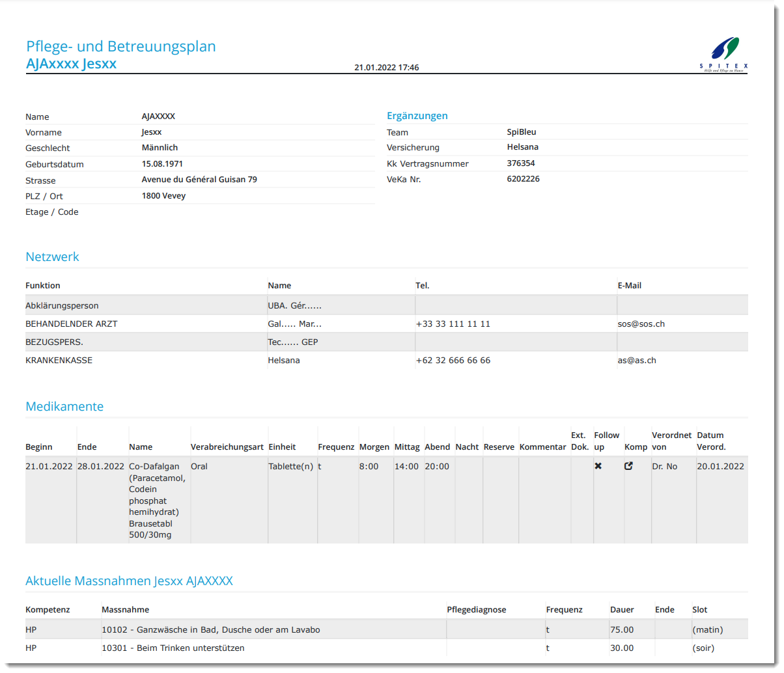Click the patient title AJAxxxx Jesxx

coord(71,64)
